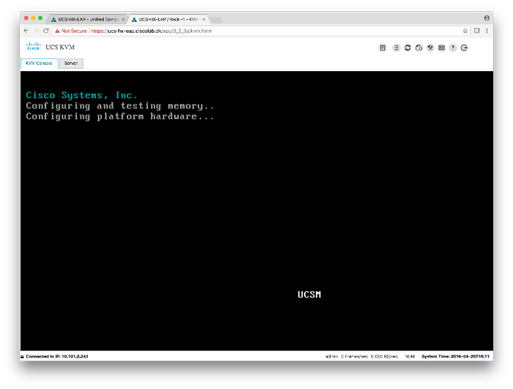Click inside the black KVM console screen
Viewport: 513px width, 389px height.
pos(257,211)
